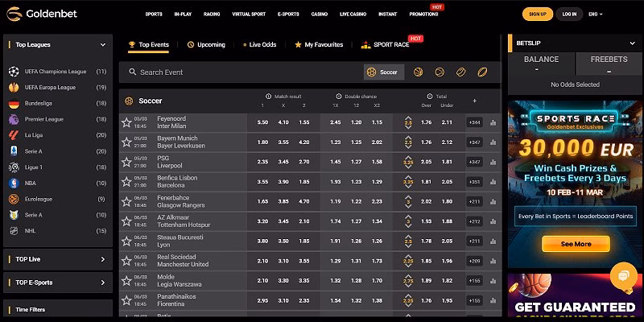The image size is (644, 322).
Task: Switch to the Live Odds tab
Action: pyautogui.click(x=259, y=45)
